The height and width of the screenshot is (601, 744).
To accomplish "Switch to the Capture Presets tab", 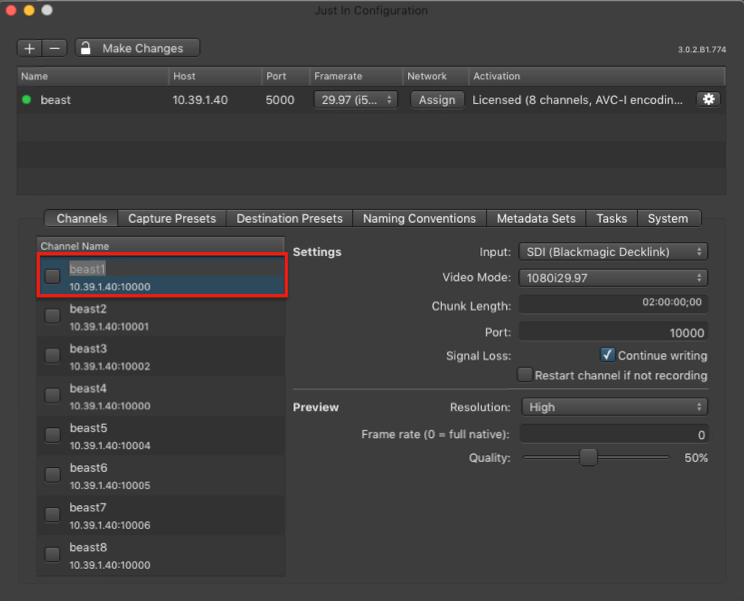I will point(172,219).
